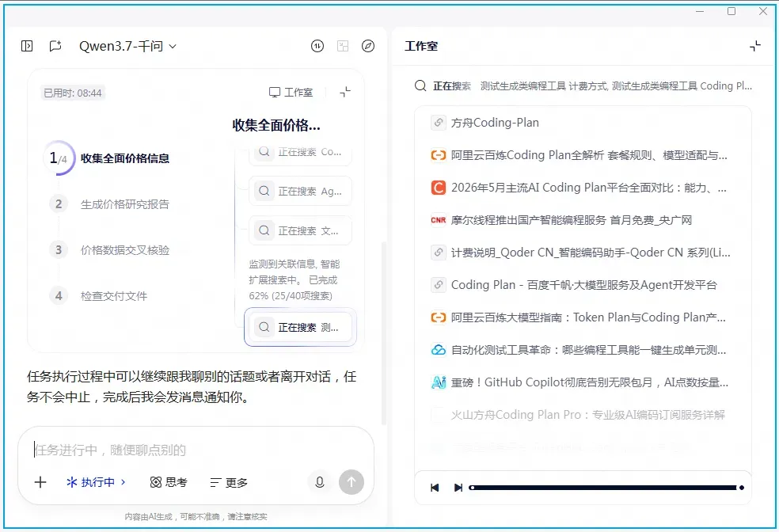Open the 正在搜索 Ag... search item
Viewport: 779px width, 532px height.
[x=300, y=192]
